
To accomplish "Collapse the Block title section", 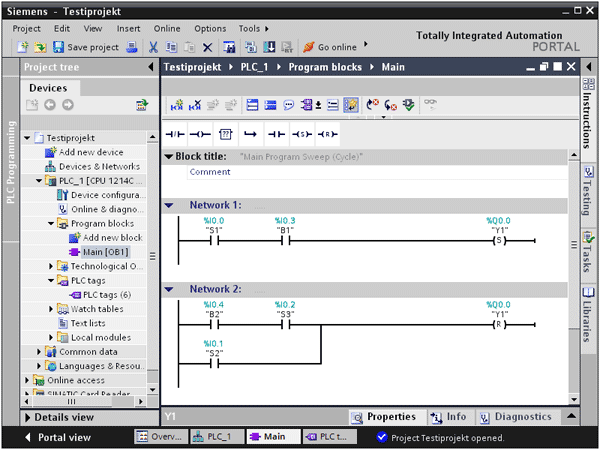I will [169, 157].
